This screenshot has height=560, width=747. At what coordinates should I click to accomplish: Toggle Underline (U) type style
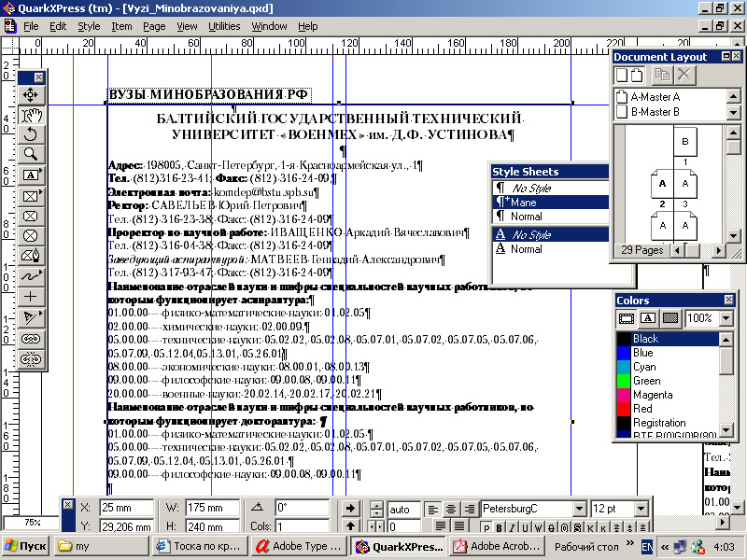pyautogui.click(x=525, y=527)
